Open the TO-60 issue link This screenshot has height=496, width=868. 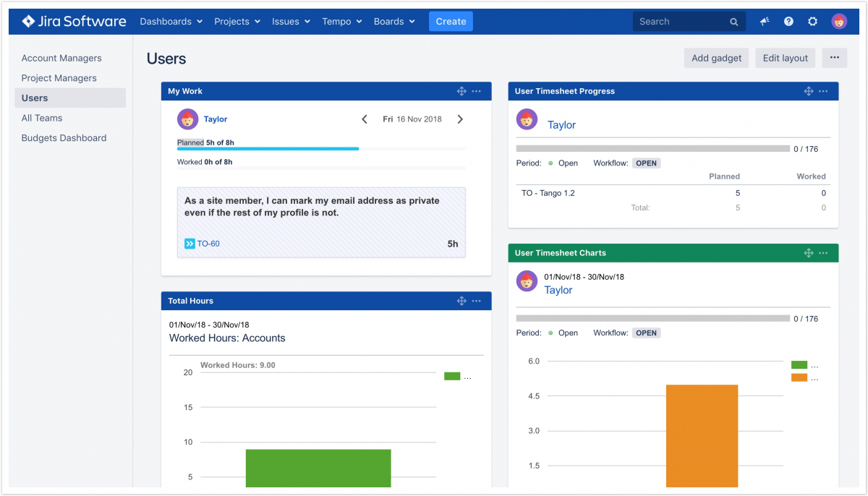click(208, 244)
